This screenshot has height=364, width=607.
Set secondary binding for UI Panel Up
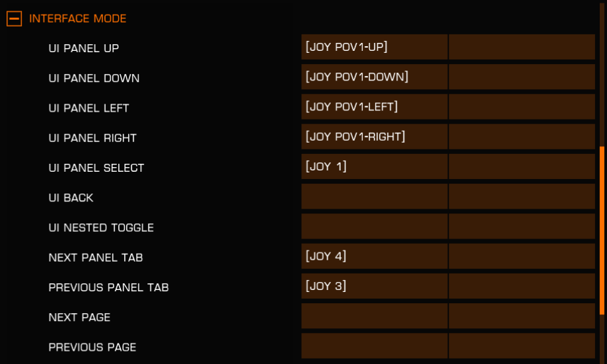pos(522,47)
